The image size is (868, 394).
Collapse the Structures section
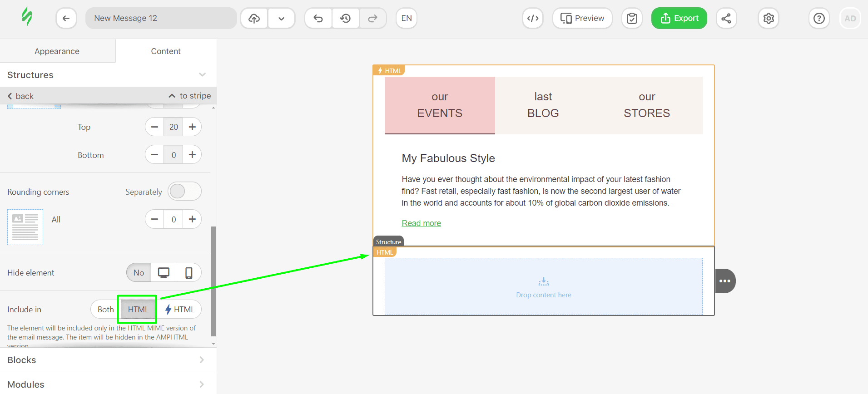(108, 75)
